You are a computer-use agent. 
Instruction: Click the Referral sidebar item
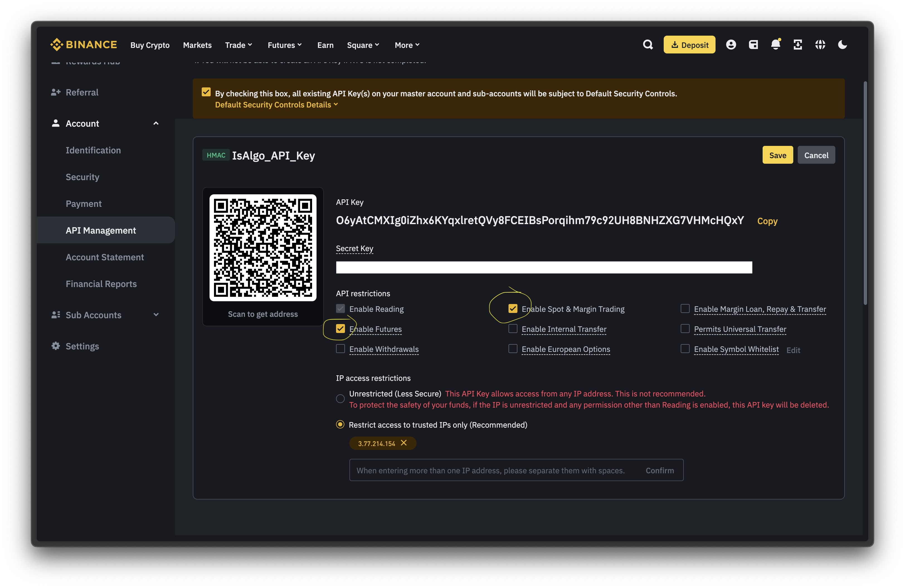(x=82, y=92)
